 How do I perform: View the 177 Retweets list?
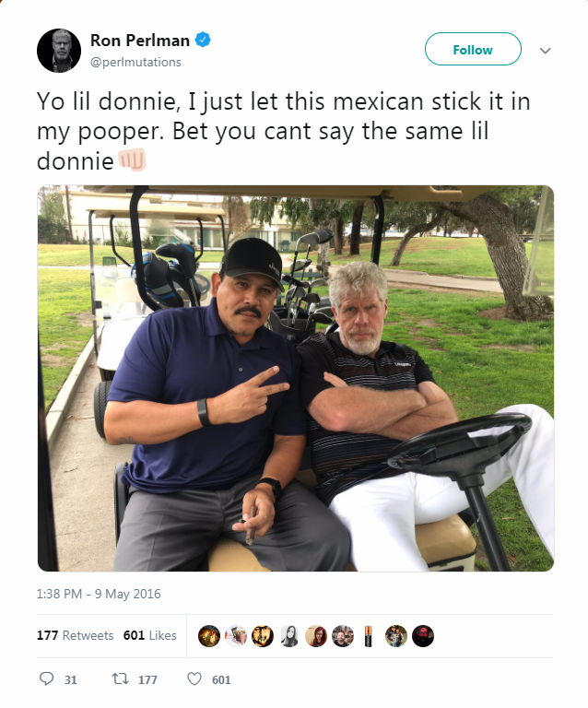[x=75, y=635]
